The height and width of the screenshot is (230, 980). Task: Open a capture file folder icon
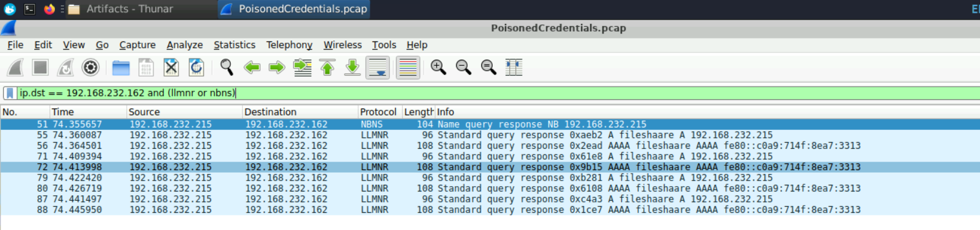[x=121, y=67]
